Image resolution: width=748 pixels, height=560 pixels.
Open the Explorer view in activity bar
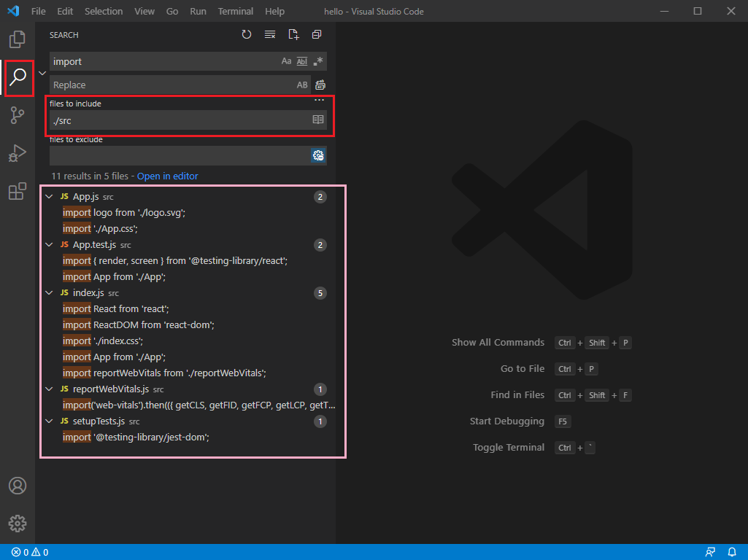pyautogui.click(x=18, y=39)
